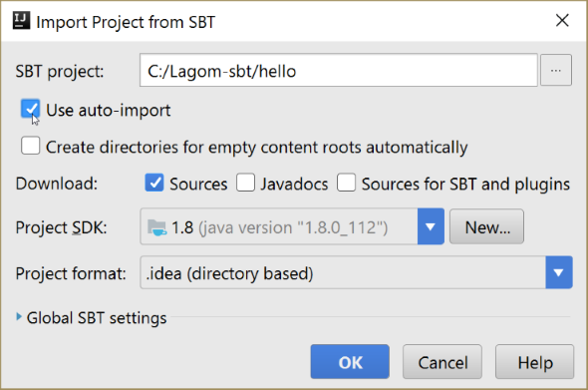
Task: Uncheck the Sources download checkbox
Action: (154, 183)
